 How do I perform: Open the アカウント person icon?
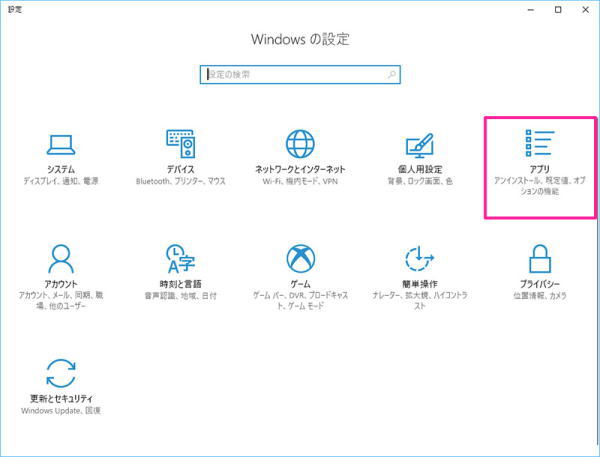pos(61,258)
